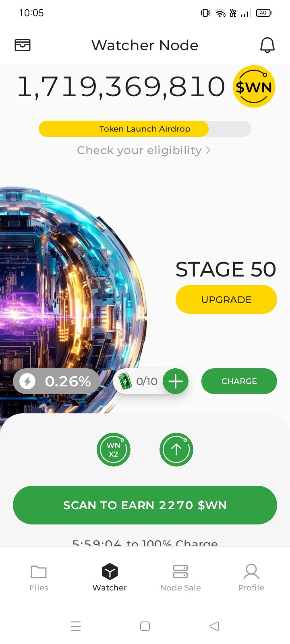The image size is (290, 644).
Task: Tap the lightning charge percentage badge
Action: point(56,381)
